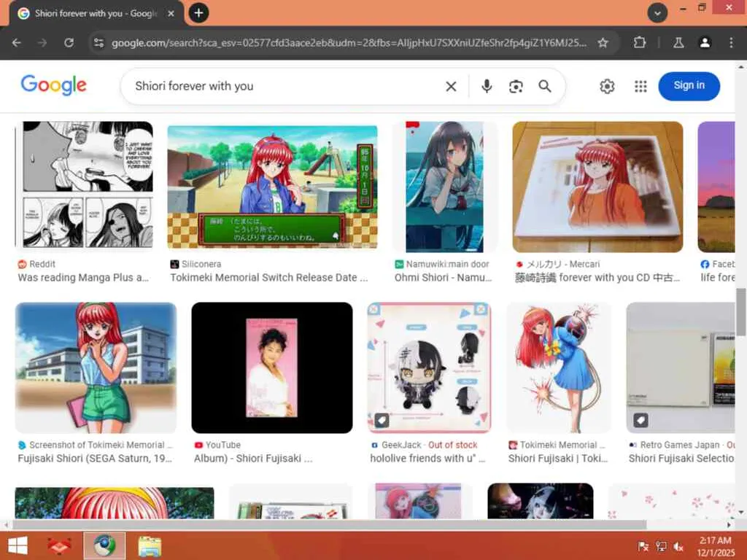The width and height of the screenshot is (747, 560).
Task: Select the Shiori forever with you tab
Action: [95, 13]
